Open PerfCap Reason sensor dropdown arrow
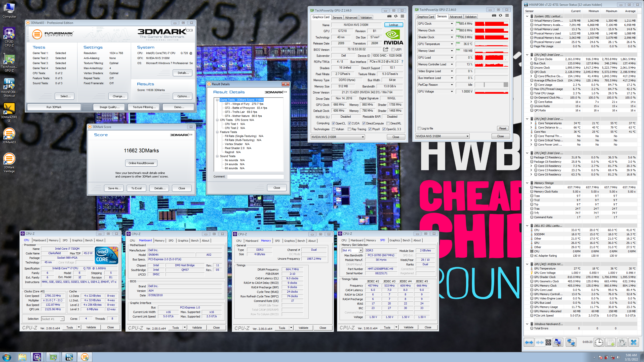The height and width of the screenshot is (362, 644). click(452, 85)
